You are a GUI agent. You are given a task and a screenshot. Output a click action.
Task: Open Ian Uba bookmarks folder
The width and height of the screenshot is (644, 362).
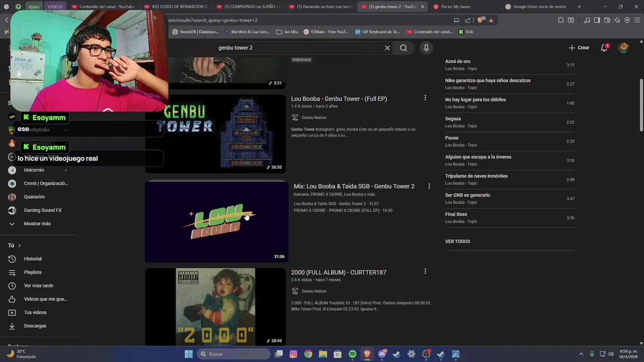click(287, 32)
